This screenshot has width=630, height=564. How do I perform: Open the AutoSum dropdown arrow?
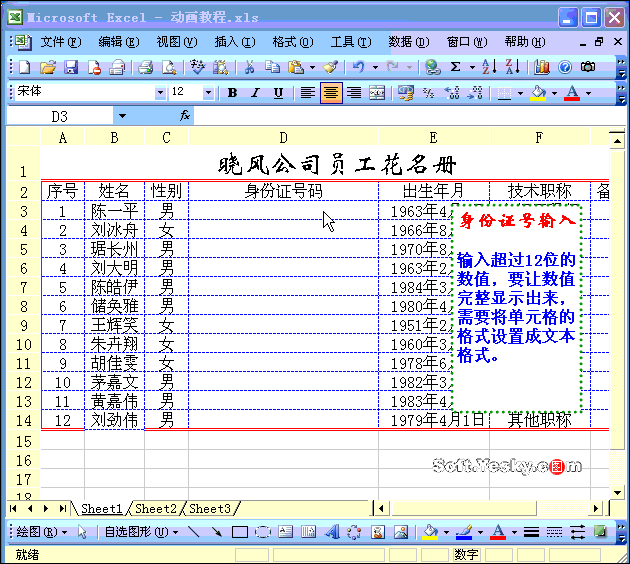[472, 67]
